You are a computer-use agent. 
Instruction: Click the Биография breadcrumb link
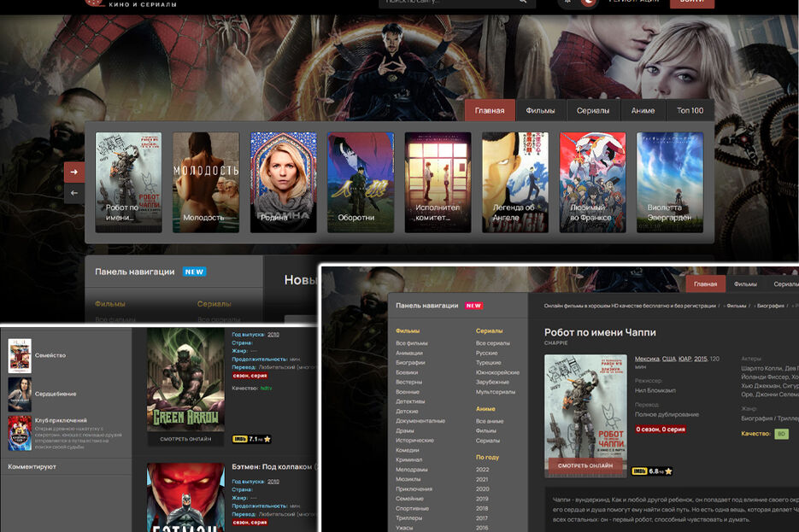[771, 306]
